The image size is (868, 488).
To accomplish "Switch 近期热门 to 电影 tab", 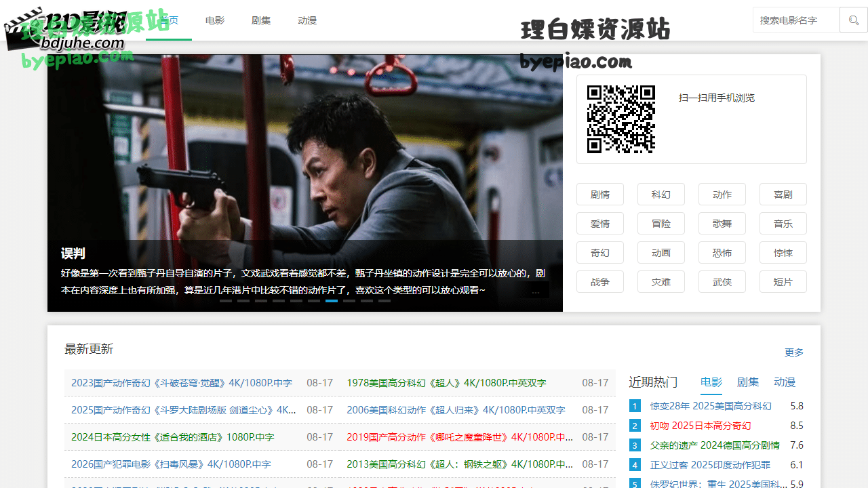I will point(711,382).
